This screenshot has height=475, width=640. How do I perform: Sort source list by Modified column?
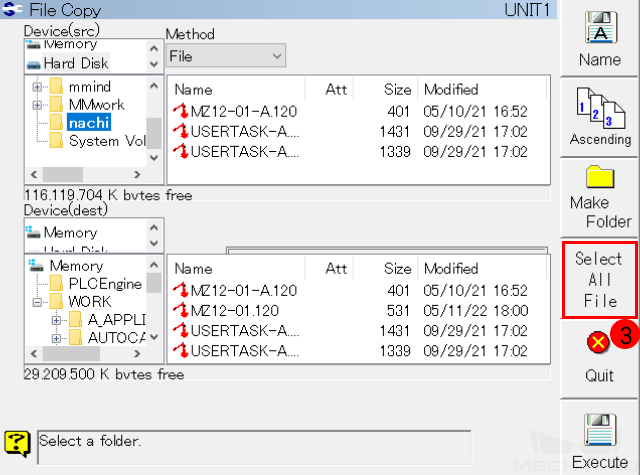pos(482,89)
